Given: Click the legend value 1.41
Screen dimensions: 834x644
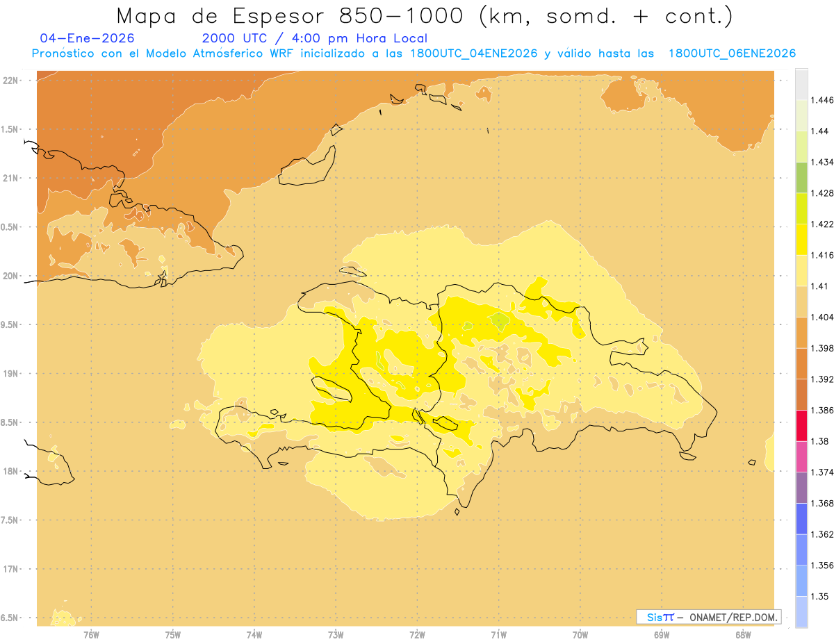Looking at the screenshot, I should click(x=820, y=286).
